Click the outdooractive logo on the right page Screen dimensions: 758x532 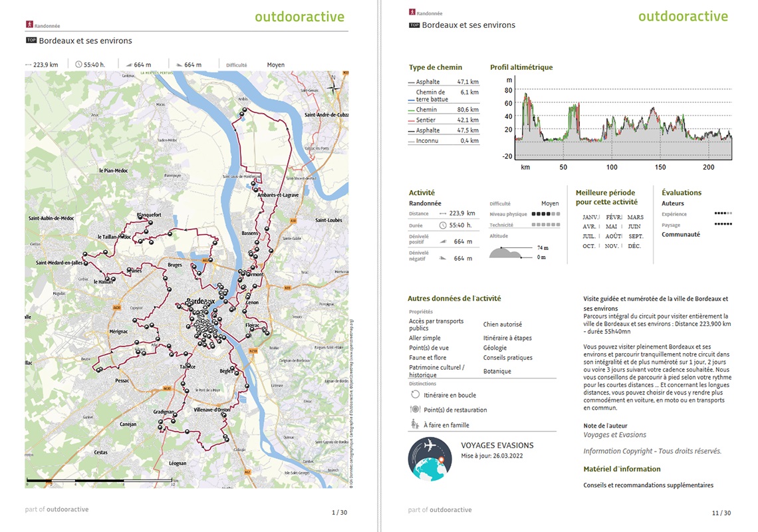point(683,17)
